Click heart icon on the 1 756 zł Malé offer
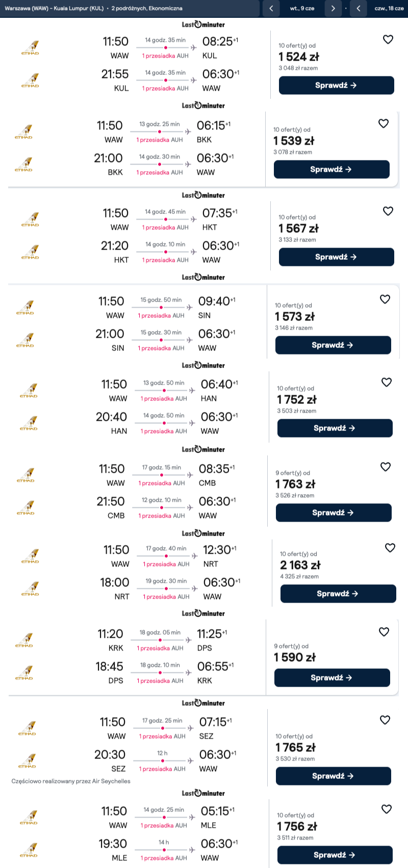Image resolution: width=408 pixels, height=868 pixels. [387, 809]
